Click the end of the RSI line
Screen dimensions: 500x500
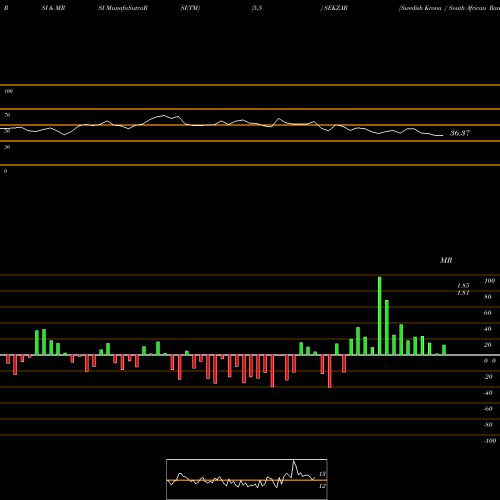pos(442,135)
